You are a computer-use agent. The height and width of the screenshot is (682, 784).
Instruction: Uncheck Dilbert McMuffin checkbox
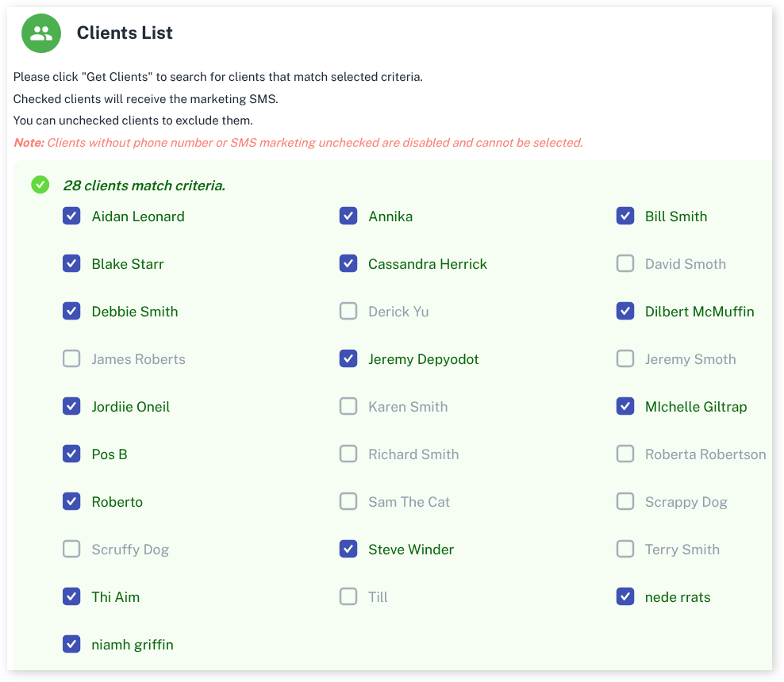625,312
